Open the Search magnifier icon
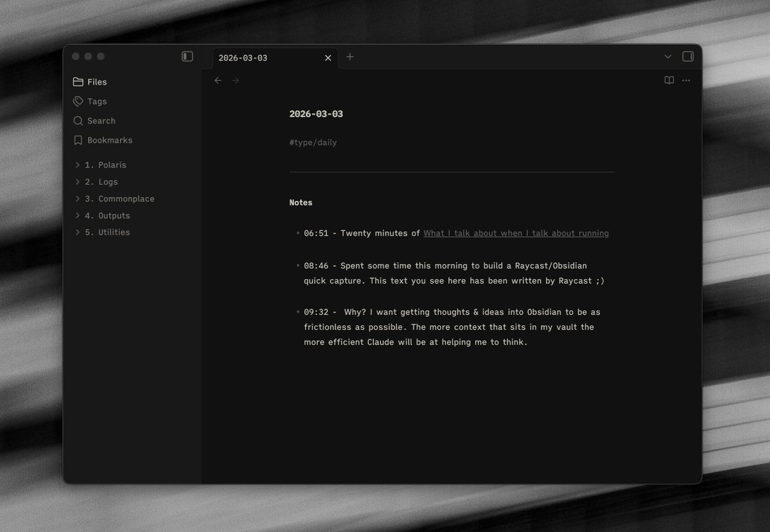The image size is (770, 532). coord(78,121)
